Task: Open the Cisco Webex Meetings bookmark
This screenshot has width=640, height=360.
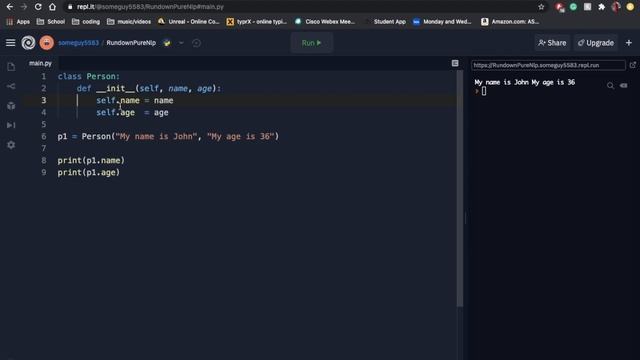Action: click(325, 22)
